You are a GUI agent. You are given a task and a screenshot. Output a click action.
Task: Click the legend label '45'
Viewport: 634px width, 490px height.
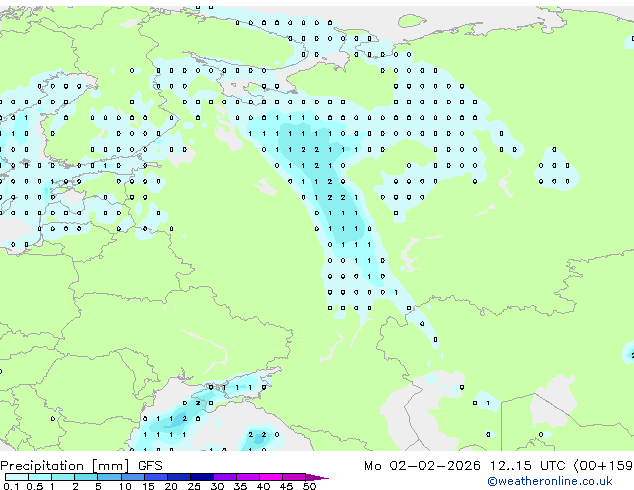coord(286,486)
